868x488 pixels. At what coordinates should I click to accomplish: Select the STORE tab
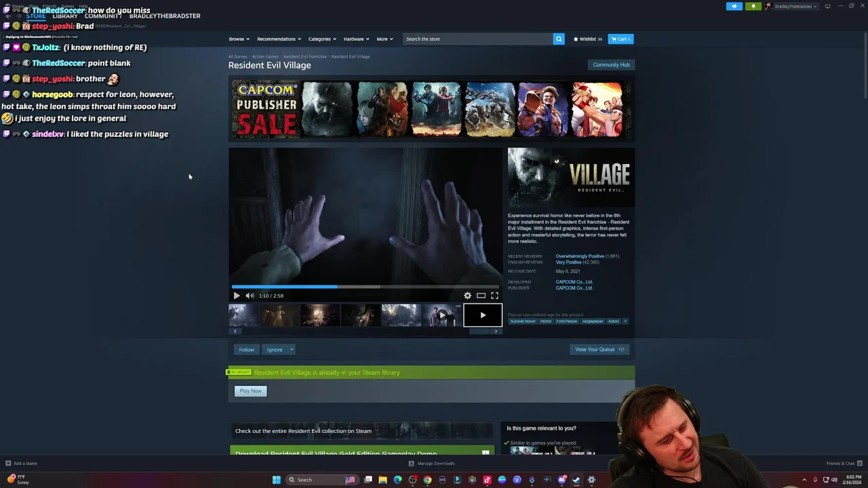[x=36, y=16]
